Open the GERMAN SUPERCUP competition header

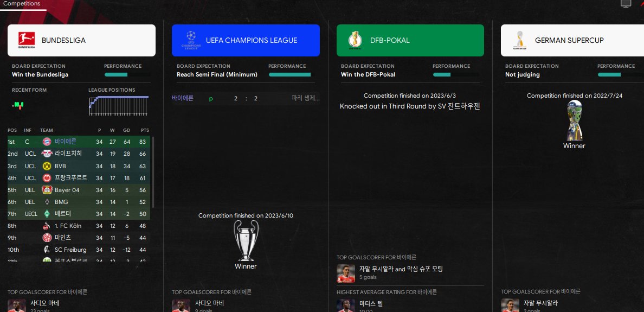click(572, 40)
